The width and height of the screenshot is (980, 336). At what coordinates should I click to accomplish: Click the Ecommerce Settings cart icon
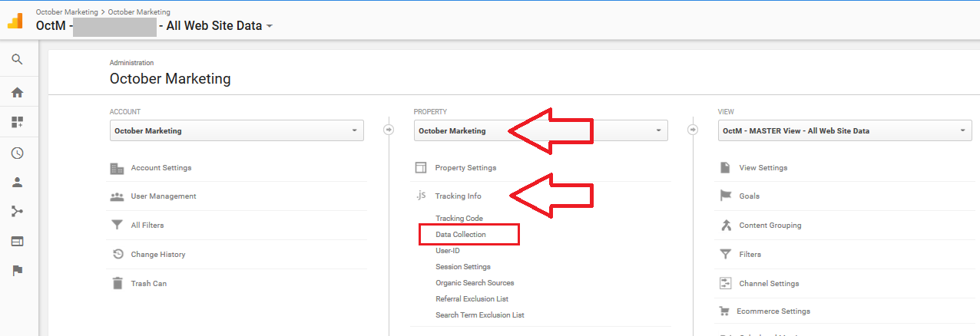coord(723,311)
